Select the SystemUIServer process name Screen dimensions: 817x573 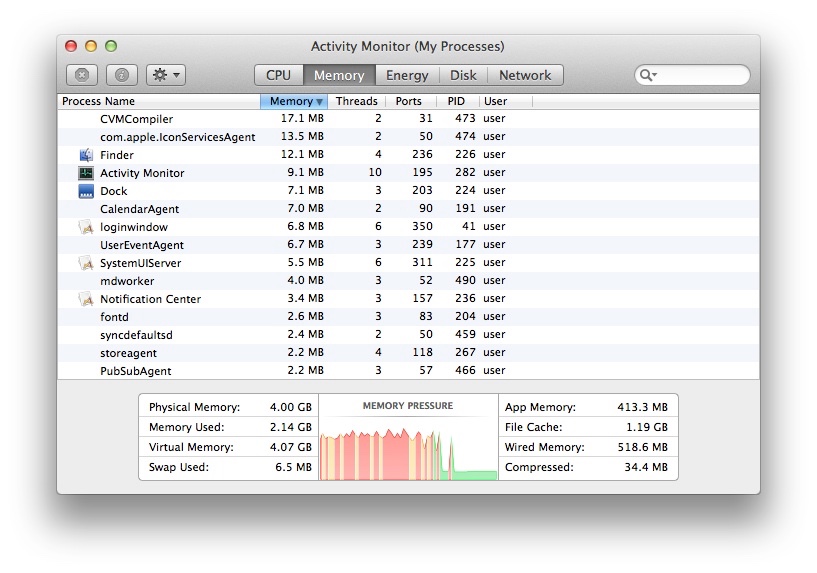[x=140, y=263]
